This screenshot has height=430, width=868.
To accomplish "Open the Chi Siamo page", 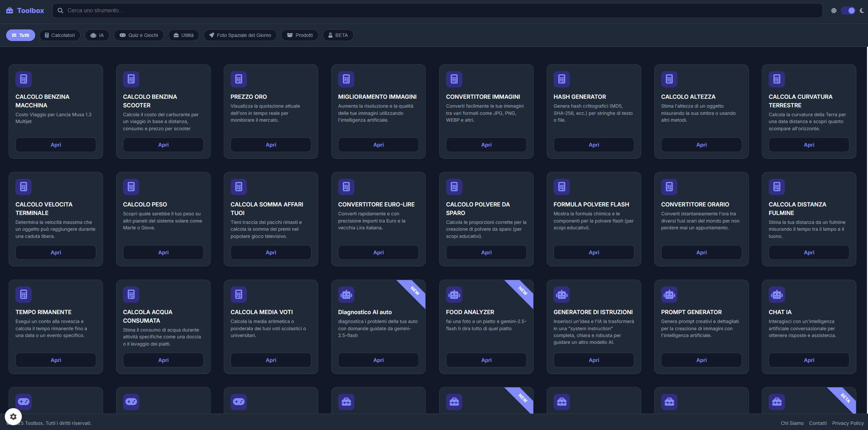I will [x=792, y=423].
